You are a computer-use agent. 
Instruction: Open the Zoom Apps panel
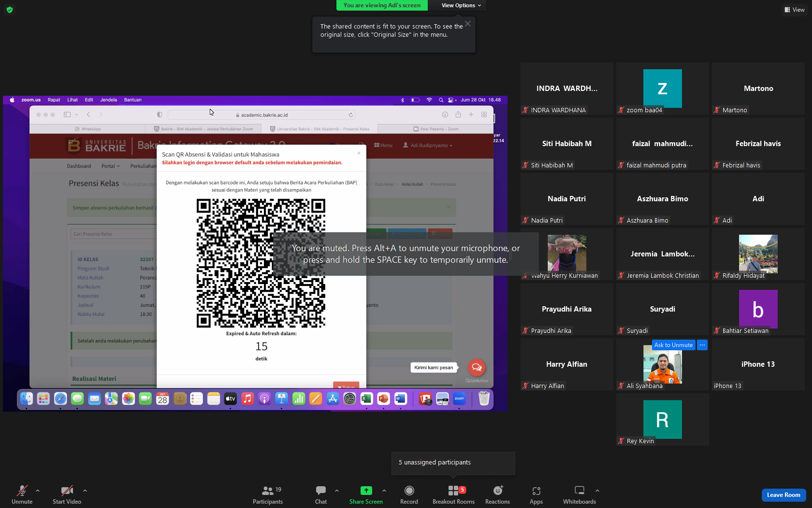click(536, 495)
